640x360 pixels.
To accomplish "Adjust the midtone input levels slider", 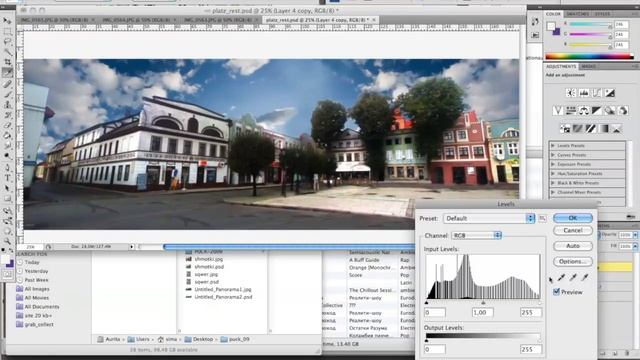I will tap(483, 303).
